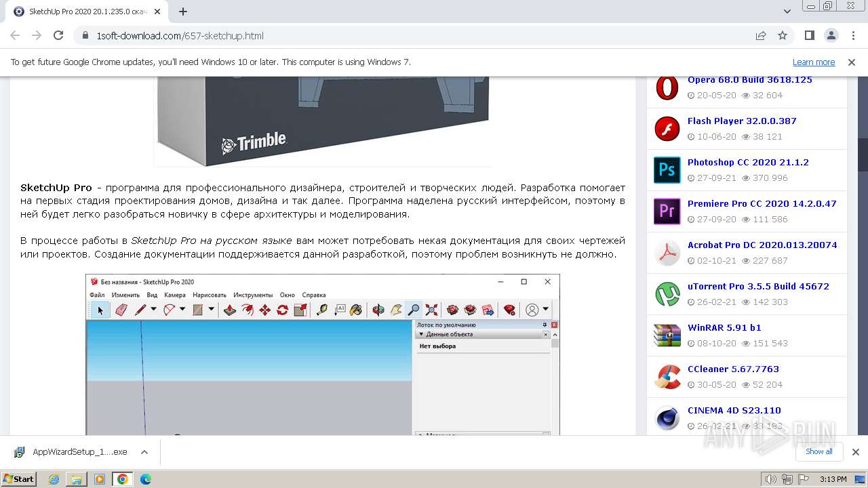Open File Explorer from taskbar

pyautogui.click(x=77, y=479)
